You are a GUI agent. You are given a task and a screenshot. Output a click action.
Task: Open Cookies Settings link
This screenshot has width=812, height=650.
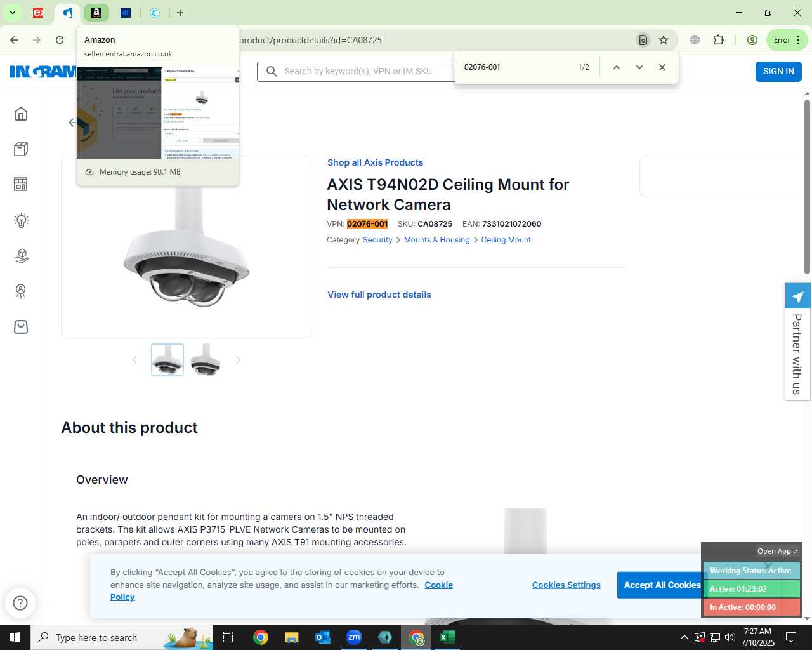(566, 585)
